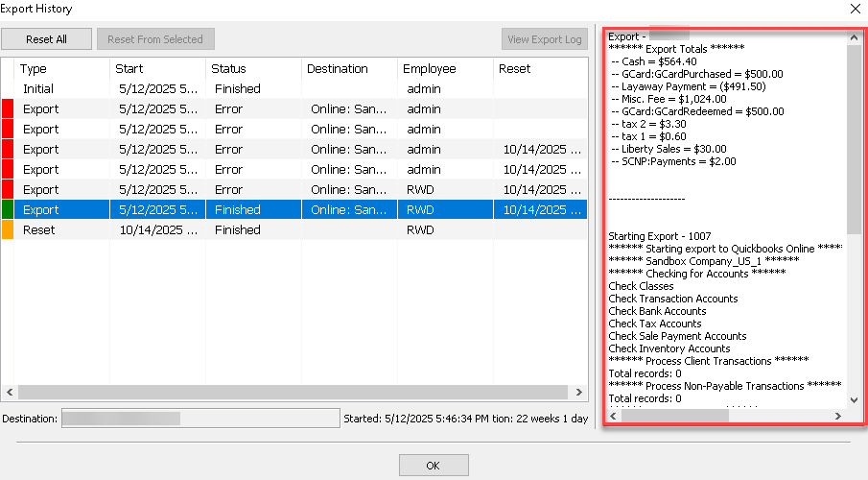Click the log pane's down scroll arrow
Viewport: 868px width, 480px height.
(855, 399)
